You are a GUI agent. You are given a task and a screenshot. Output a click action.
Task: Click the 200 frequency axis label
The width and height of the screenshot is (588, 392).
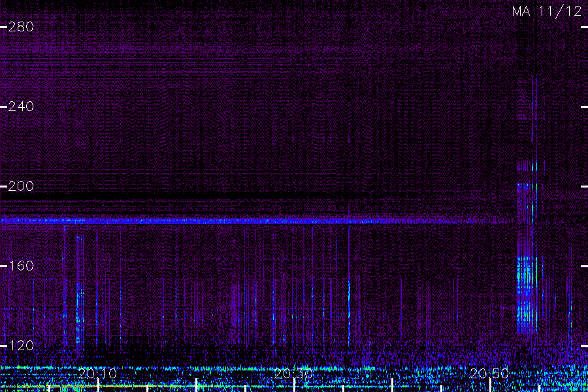tap(21, 186)
